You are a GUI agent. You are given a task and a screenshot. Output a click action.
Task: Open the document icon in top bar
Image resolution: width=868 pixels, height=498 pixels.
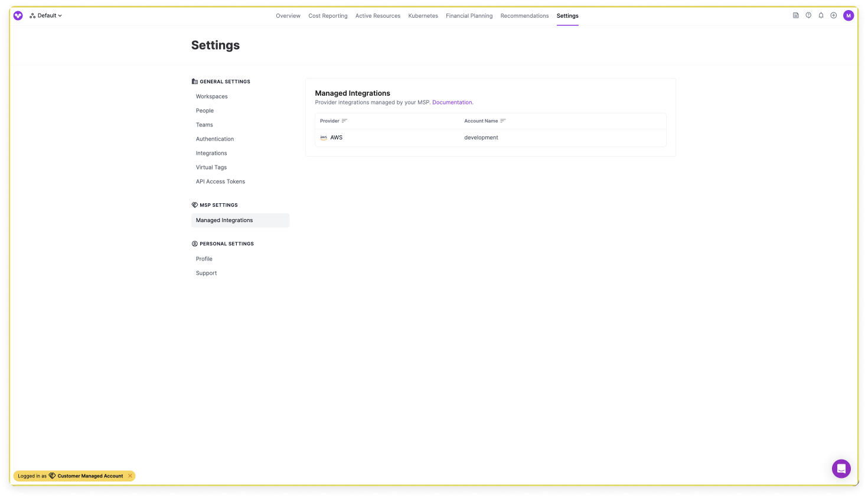pos(796,15)
